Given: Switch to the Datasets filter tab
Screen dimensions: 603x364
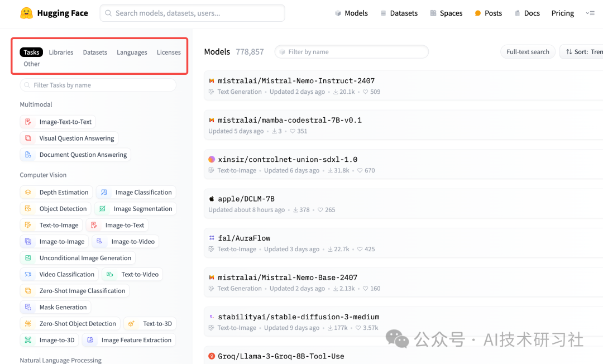Looking at the screenshot, I should click(95, 52).
